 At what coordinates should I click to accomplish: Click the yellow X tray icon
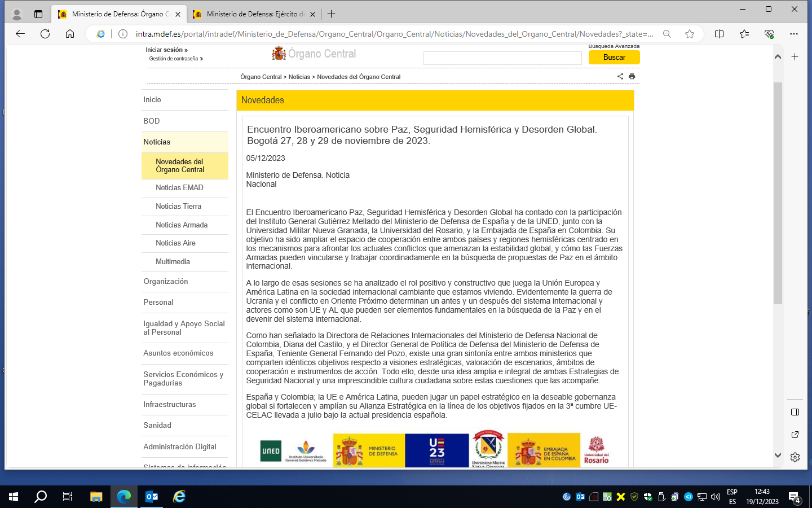click(x=621, y=497)
